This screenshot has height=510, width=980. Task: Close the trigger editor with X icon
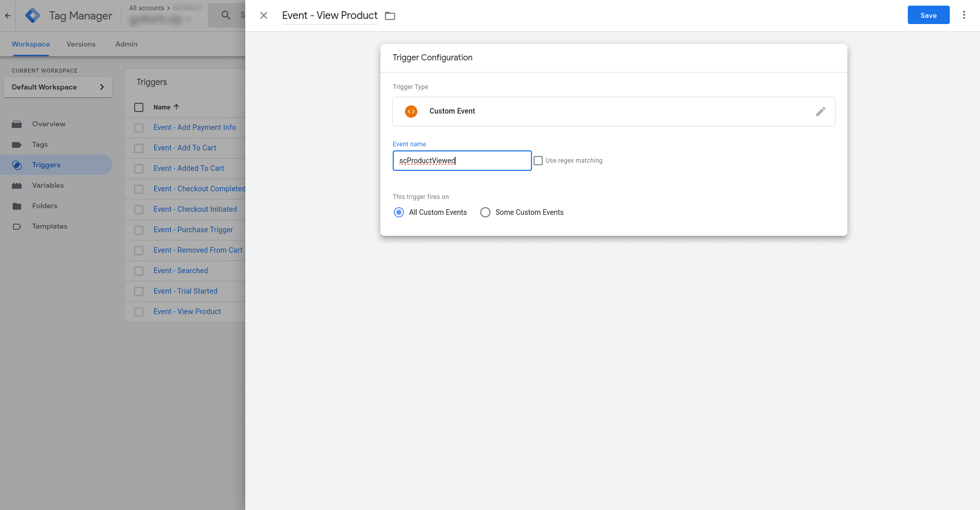point(264,15)
